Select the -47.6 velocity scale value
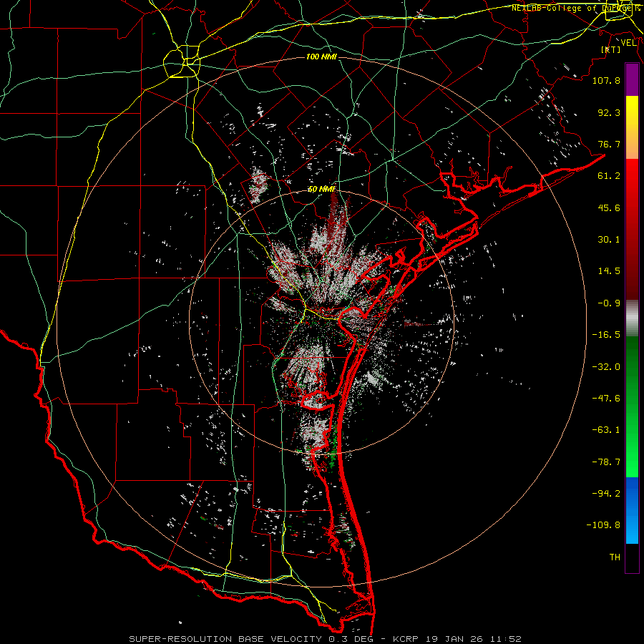The width and height of the screenshot is (644, 644). tap(606, 399)
